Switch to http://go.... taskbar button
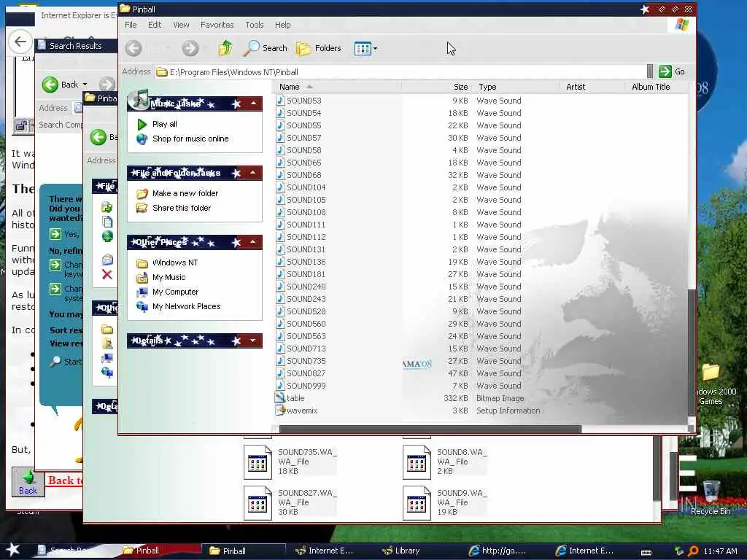747x560 pixels. coord(498,551)
